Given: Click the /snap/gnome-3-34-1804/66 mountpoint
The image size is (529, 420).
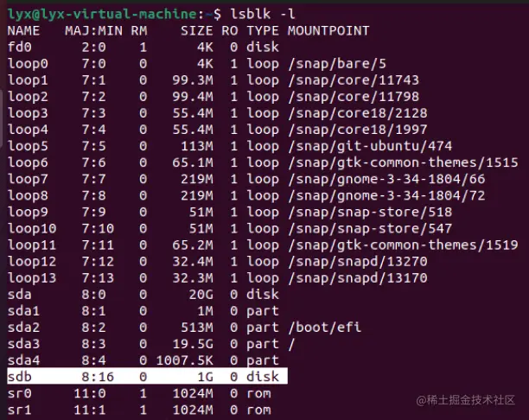Looking at the screenshot, I should pos(386,179).
